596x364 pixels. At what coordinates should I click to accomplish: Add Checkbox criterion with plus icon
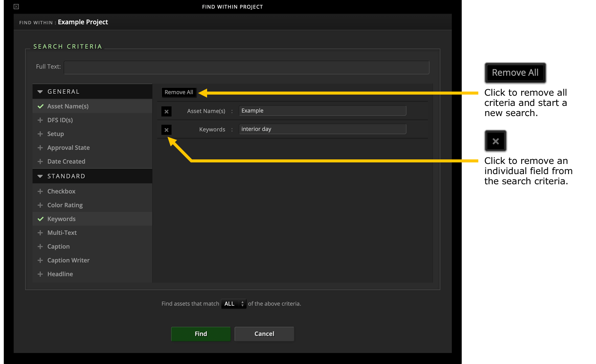[40, 191]
